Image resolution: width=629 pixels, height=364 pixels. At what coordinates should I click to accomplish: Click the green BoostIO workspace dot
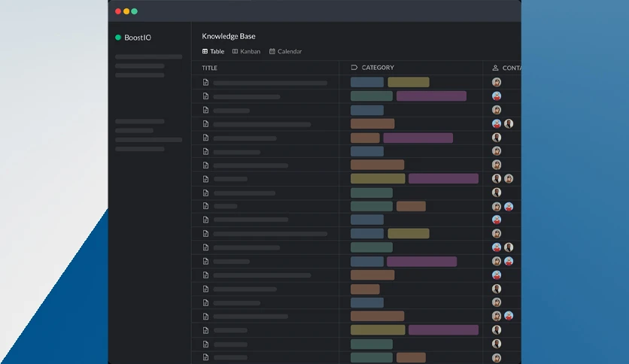[x=118, y=38]
